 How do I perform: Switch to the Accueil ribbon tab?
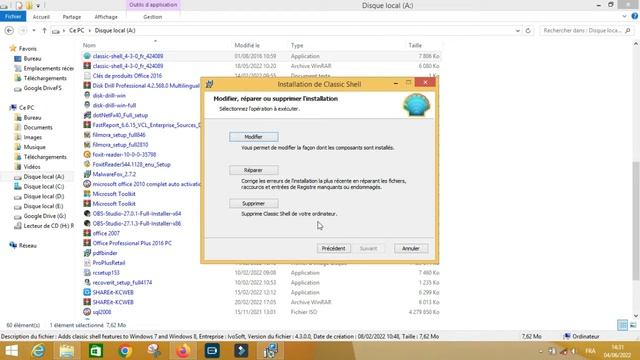[41, 17]
